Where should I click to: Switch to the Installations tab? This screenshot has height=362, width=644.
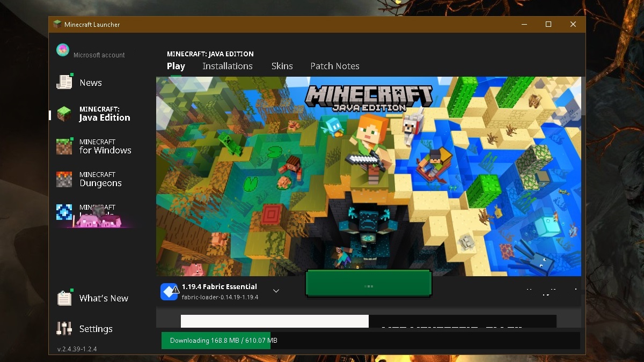tap(228, 66)
